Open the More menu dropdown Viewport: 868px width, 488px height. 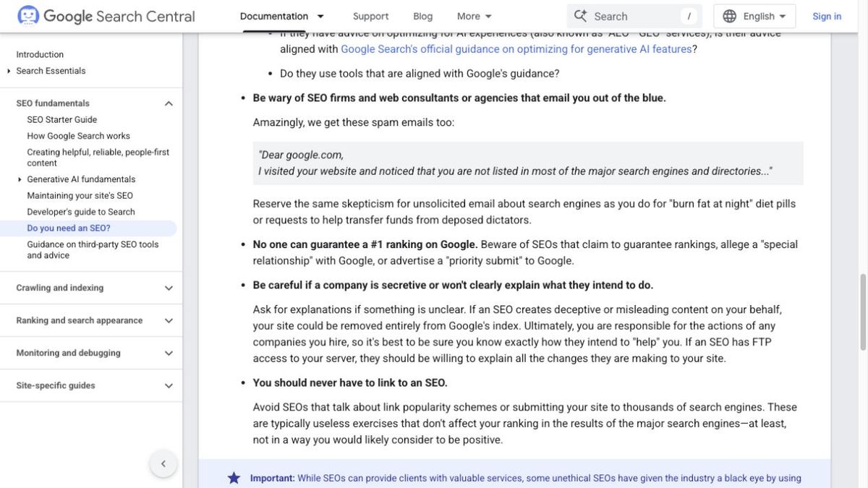(475, 16)
